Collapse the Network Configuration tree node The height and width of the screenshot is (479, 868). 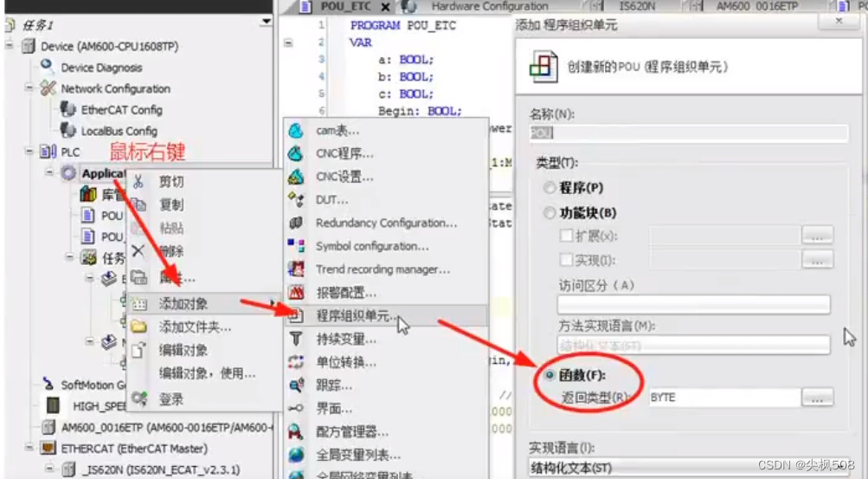tap(29, 88)
